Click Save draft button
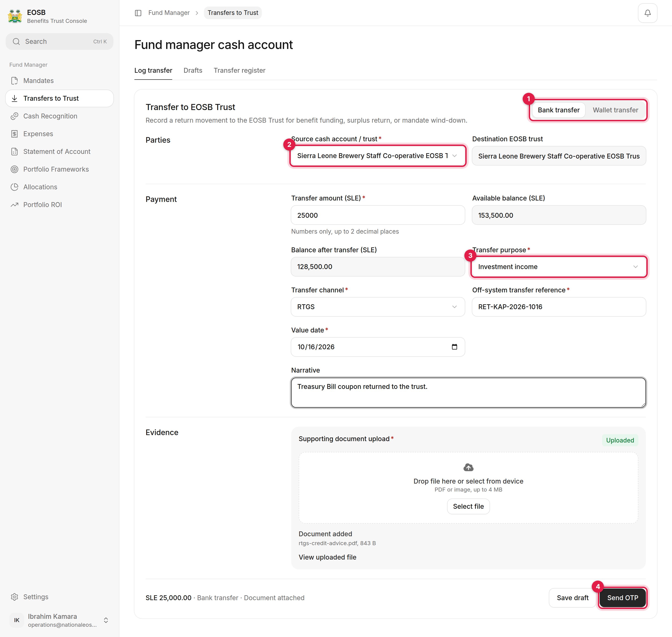Screen dimensions: 672x637 pos(572,598)
